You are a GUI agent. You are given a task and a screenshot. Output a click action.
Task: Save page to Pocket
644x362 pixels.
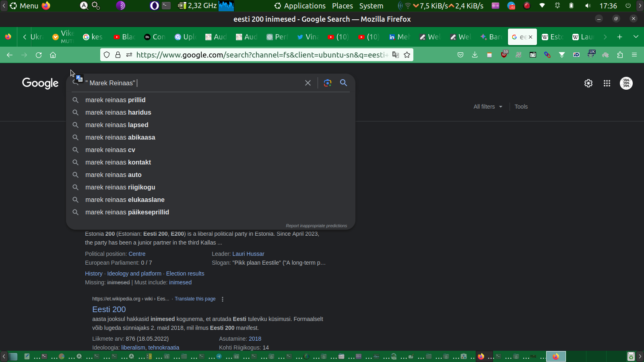460,55
